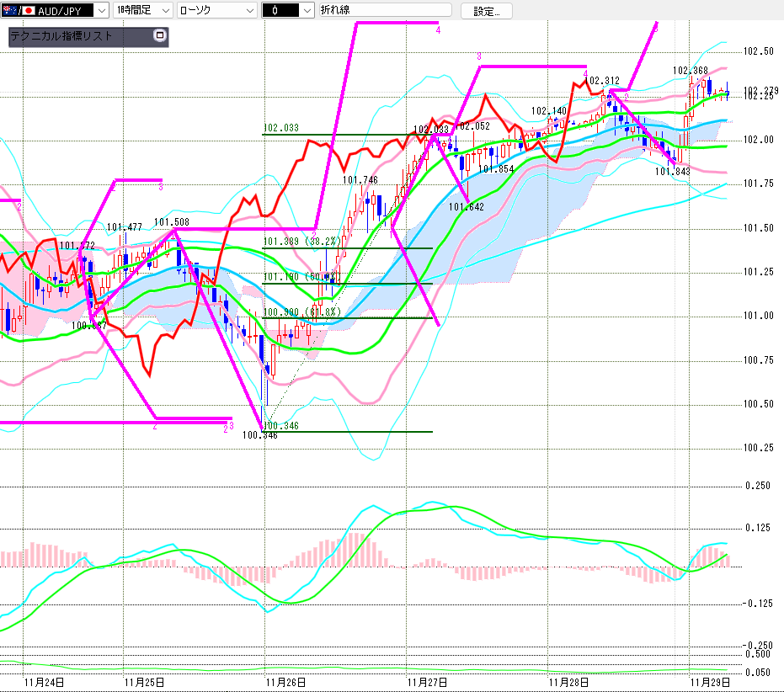Image resolution: width=784 pixels, height=692 pixels.
Task: Click the 102.368 high price label
Action: (690, 71)
